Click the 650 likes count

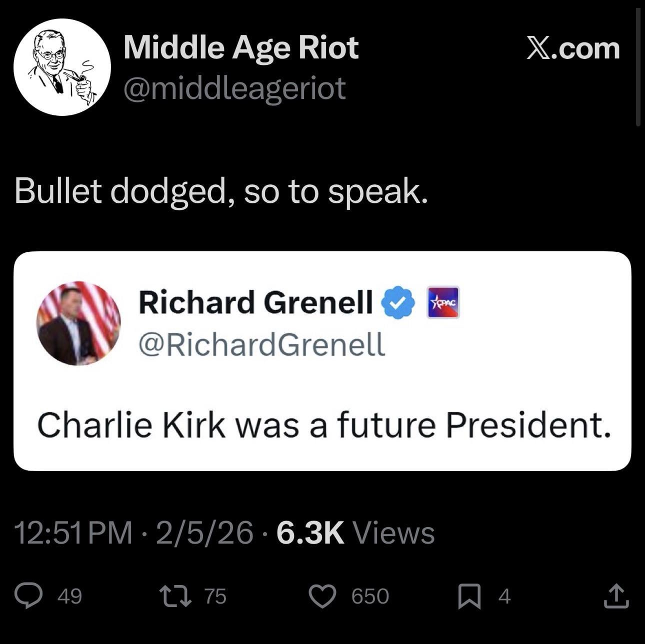(370, 596)
